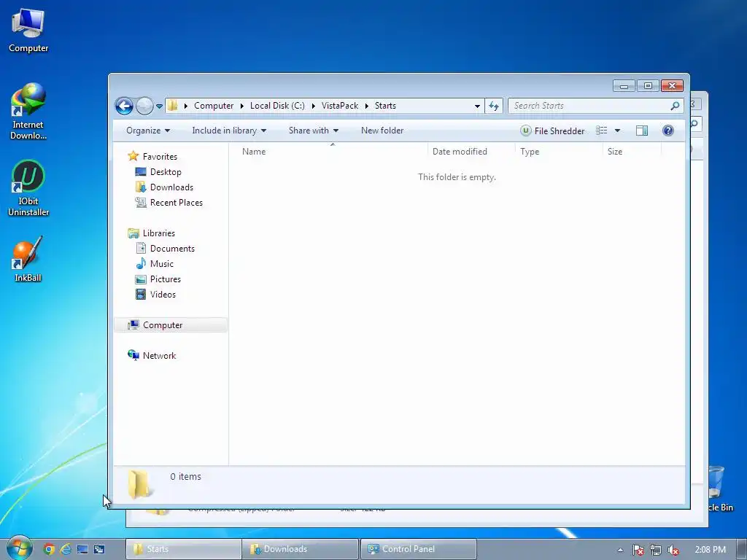Sort by the Name column header
The width and height of the screenshot is (747, 560).
328,152
